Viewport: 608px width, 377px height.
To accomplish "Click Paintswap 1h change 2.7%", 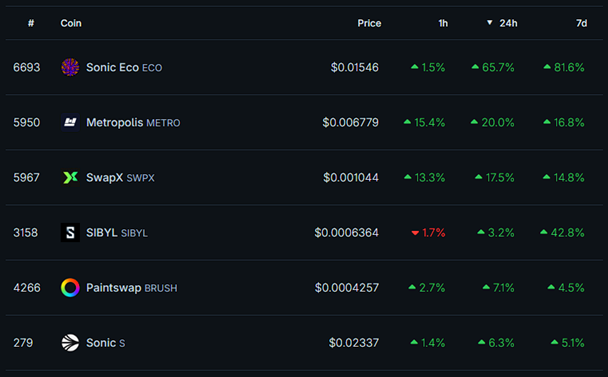I will point(427,288).
